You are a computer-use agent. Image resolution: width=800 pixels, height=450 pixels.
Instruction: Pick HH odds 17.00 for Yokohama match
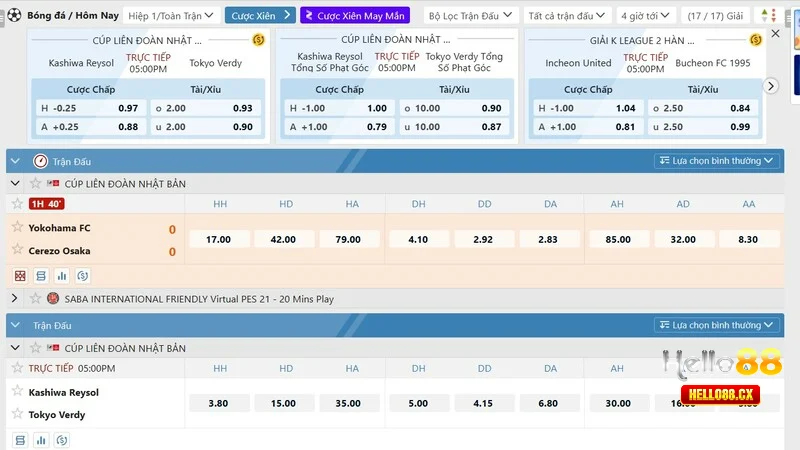click(218, 239)
